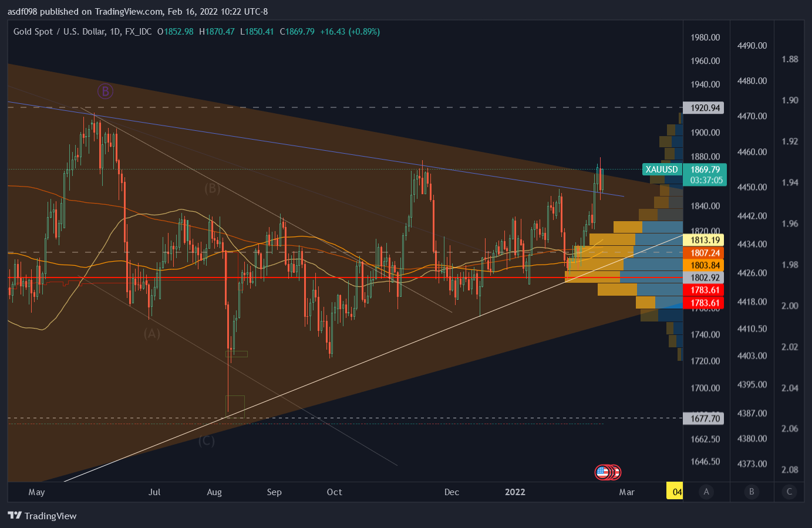Select the grey 1802.92 price label
Screen dimensions: 812x528
(x=704, y=277)
